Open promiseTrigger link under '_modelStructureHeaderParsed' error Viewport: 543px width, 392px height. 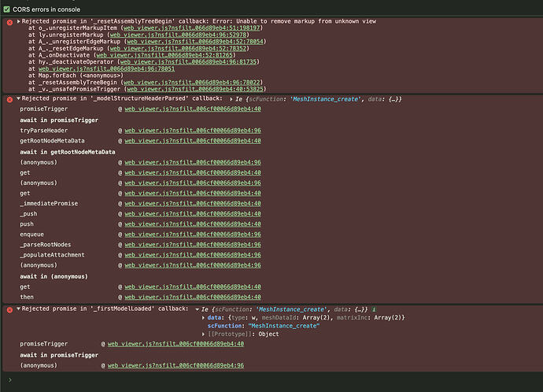click(193, 109)
